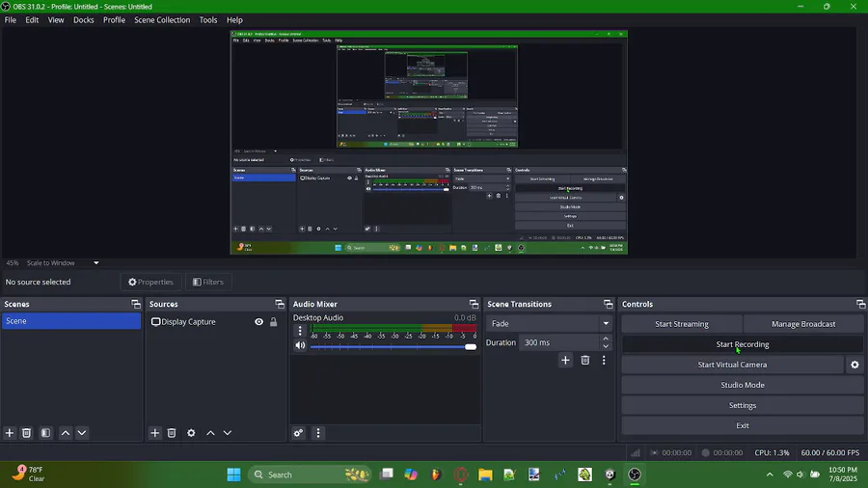
Task: Pop out the Scene Transitions dock
Action: point(609,304)
